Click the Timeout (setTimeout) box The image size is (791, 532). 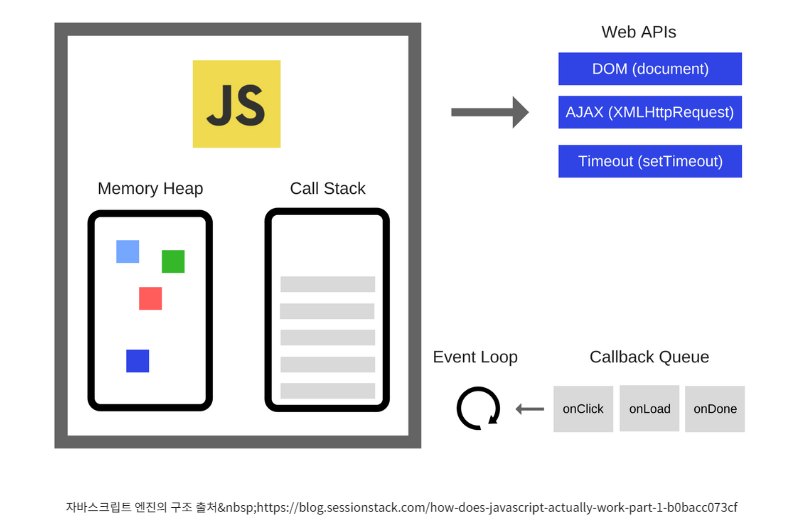tap(650, 161)
